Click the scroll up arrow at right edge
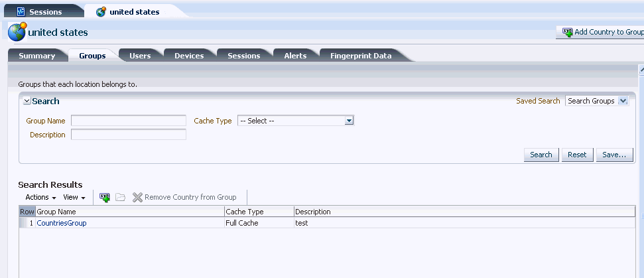This screenshot has height=278, width=644. point(641,70)
